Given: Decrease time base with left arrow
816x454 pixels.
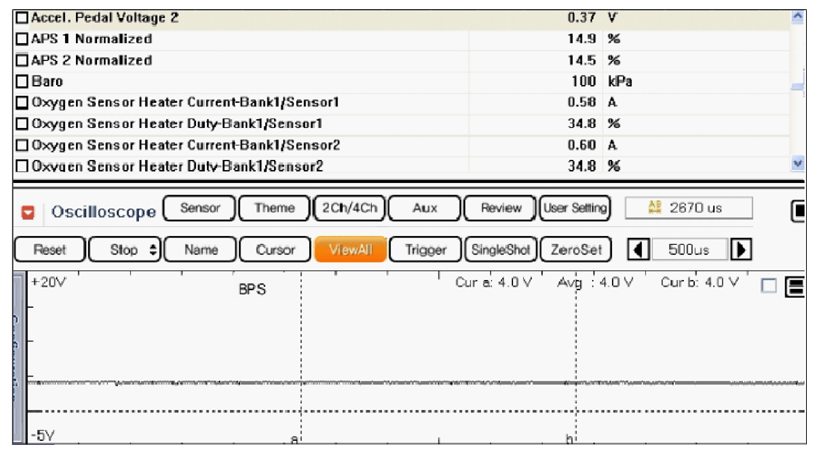Looking at the screenshot, I should pos(636,250).
